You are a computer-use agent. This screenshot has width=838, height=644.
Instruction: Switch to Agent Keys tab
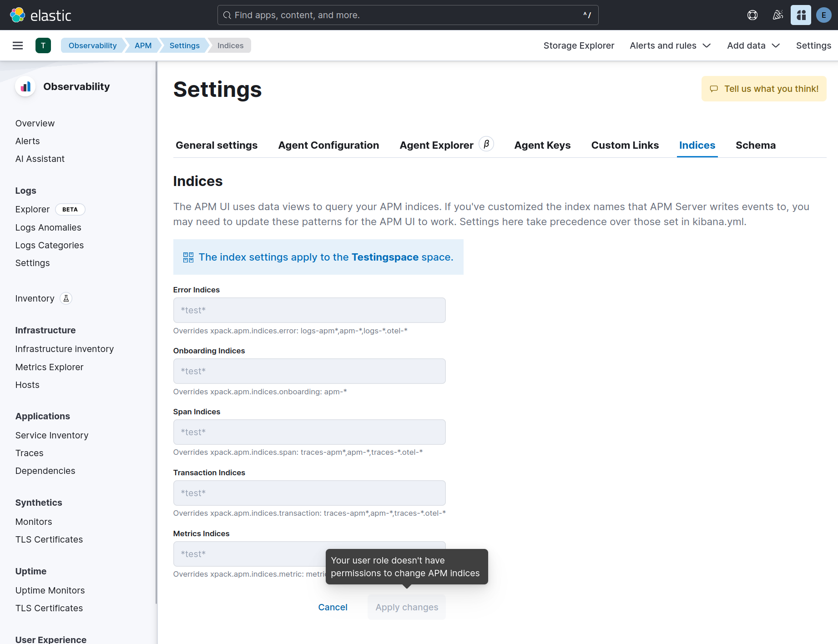pyautogui.click(x=542, y=145)
